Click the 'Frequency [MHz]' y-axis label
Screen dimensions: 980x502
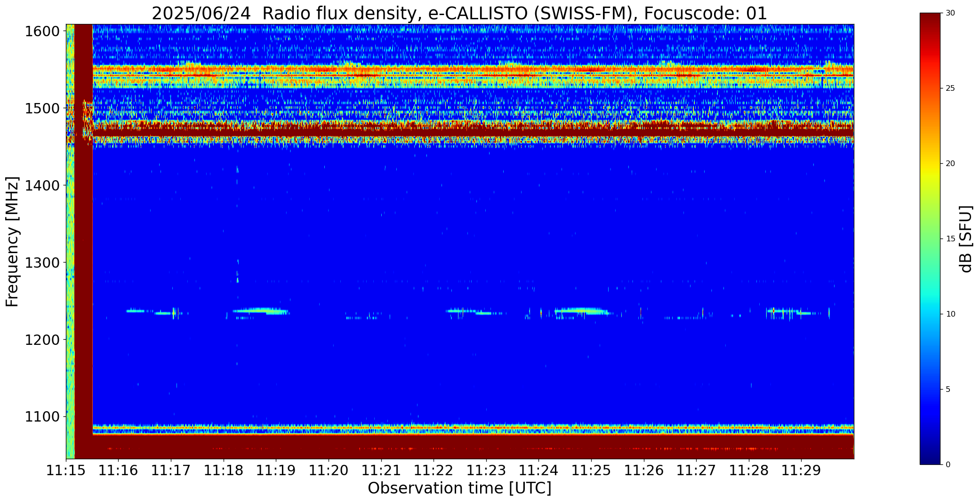pos(12,241)
